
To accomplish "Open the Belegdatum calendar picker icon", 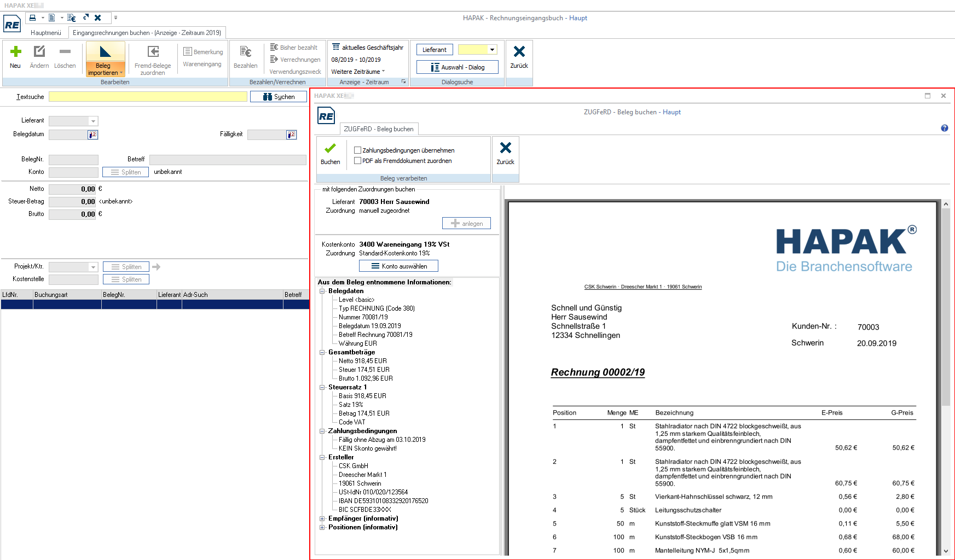I will 92,135.
